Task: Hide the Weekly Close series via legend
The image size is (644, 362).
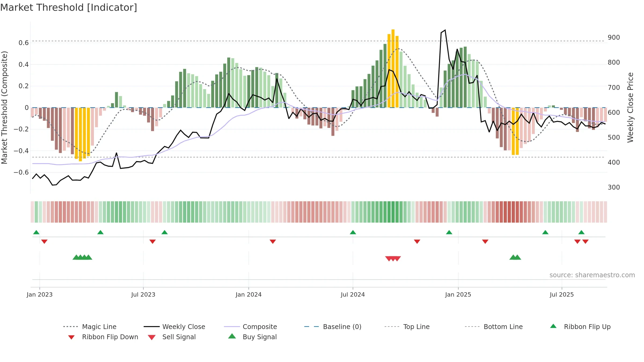Action: tap(174, 327)
